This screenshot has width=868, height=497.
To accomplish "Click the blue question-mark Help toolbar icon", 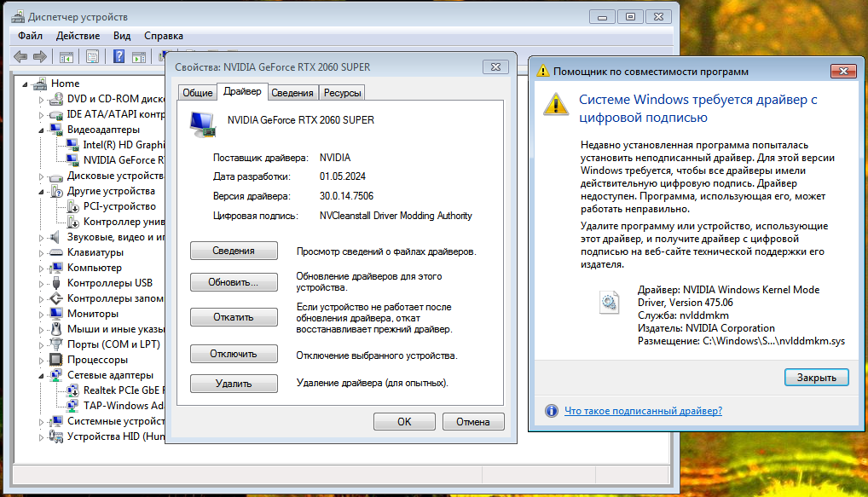I will pyautogui.click(x=119, y=56).
